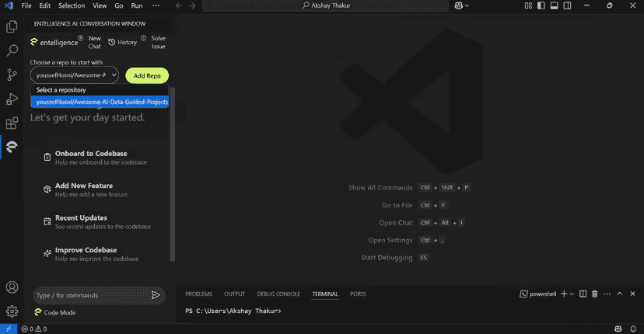Open the Accounts menu icon

(x=12, y=287)
